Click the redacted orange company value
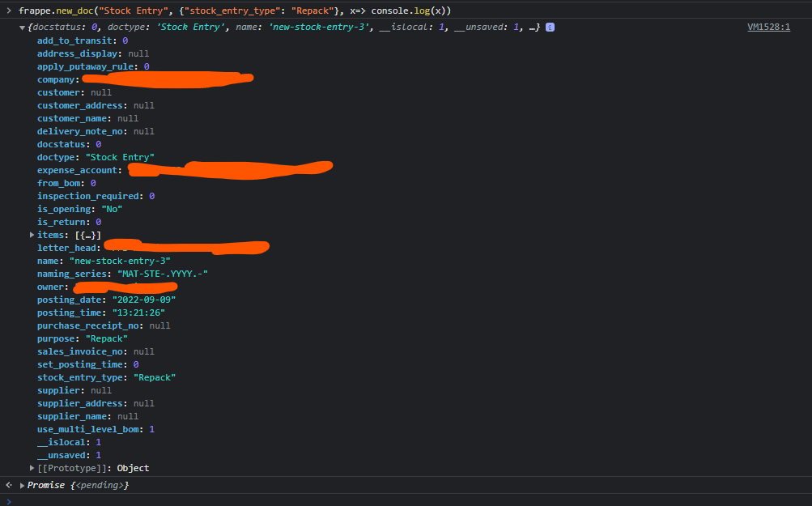 pyautogui.click(x=166, y=79)
